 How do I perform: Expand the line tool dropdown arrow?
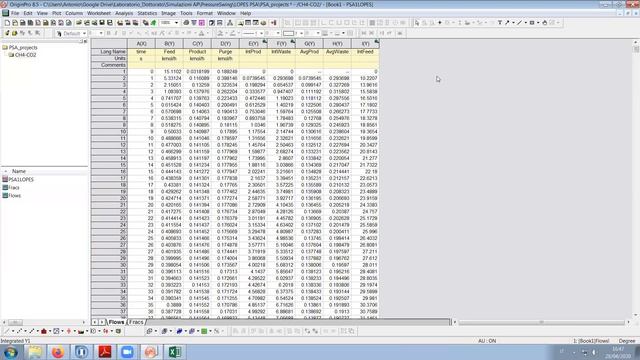pyautogui.click(x=525, y=23)
